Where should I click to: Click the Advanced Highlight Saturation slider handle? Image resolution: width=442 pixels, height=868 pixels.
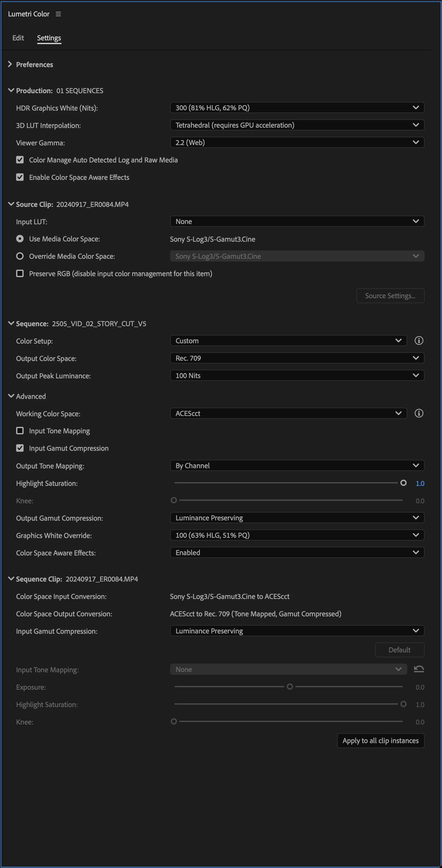(x=403, y=483)
